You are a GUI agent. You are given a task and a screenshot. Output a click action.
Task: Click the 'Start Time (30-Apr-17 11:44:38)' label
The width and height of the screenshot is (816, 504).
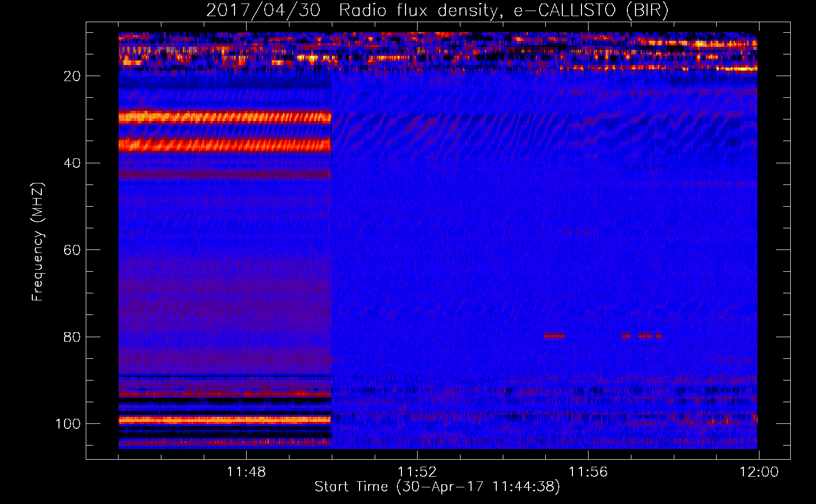click(x=437, y=487)
